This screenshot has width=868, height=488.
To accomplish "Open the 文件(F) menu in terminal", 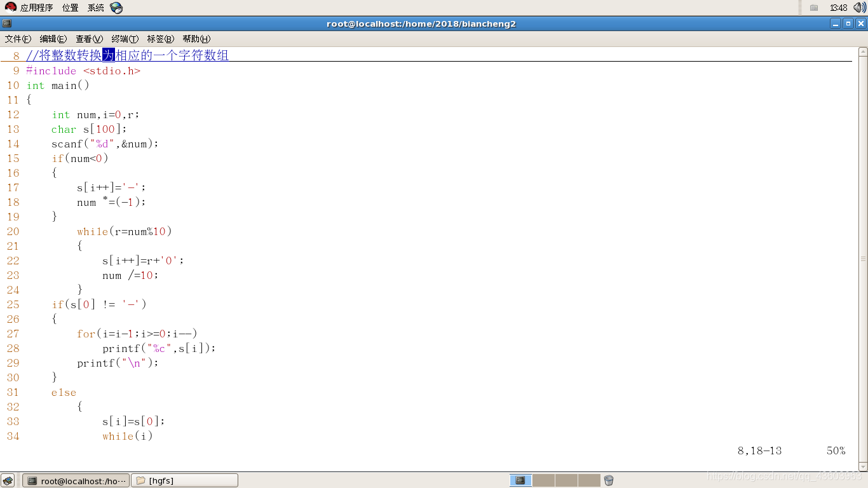I will click(x=18, y=39).
